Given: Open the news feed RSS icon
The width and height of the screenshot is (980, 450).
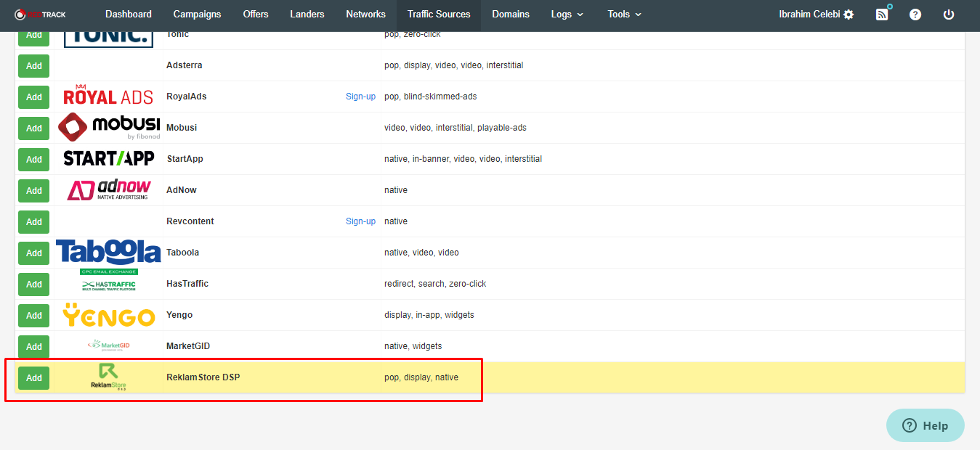Looking at the screenshot, I should 882,15.
